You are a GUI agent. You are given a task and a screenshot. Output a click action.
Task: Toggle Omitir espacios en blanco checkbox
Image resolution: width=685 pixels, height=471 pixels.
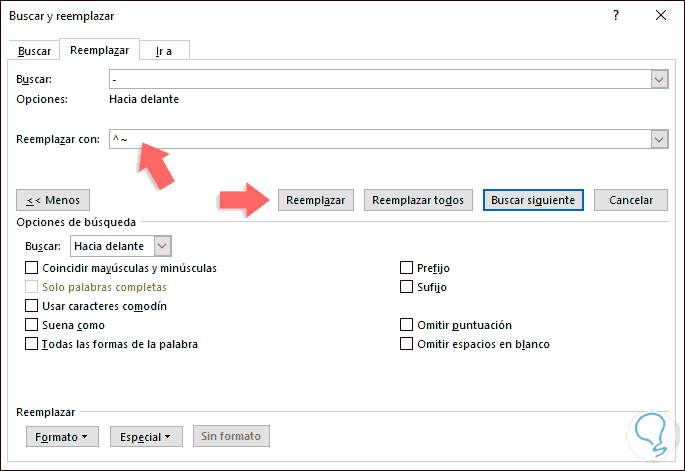(x=406, y=344)
